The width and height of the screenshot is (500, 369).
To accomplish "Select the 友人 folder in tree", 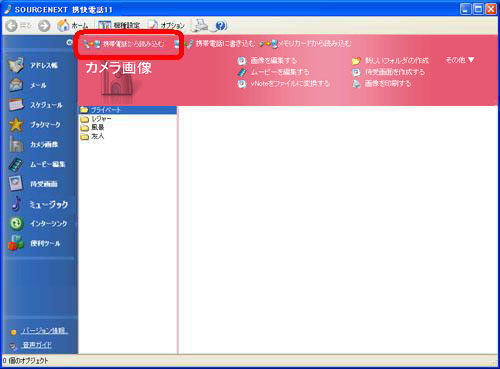I will click(x=92, y=136).
